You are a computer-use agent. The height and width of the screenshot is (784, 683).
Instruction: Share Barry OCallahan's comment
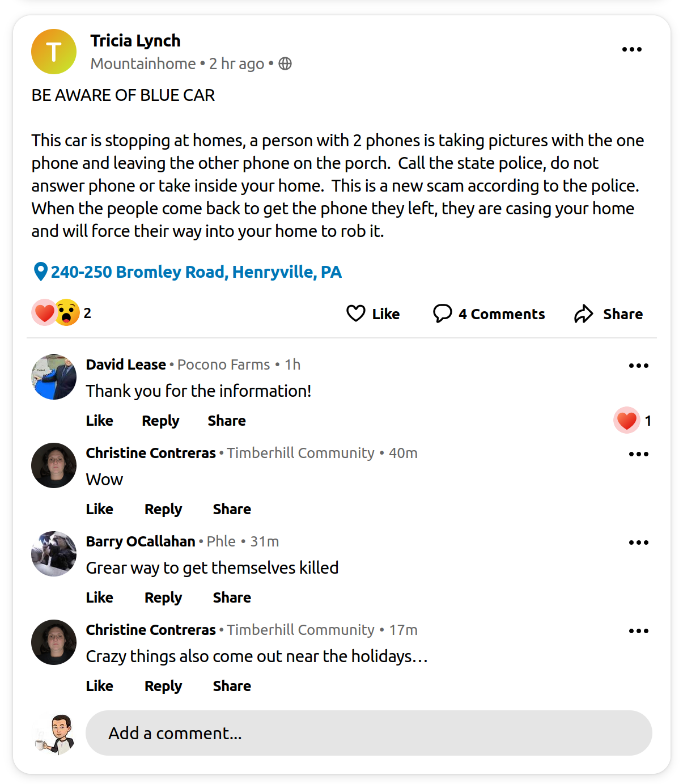232,597
